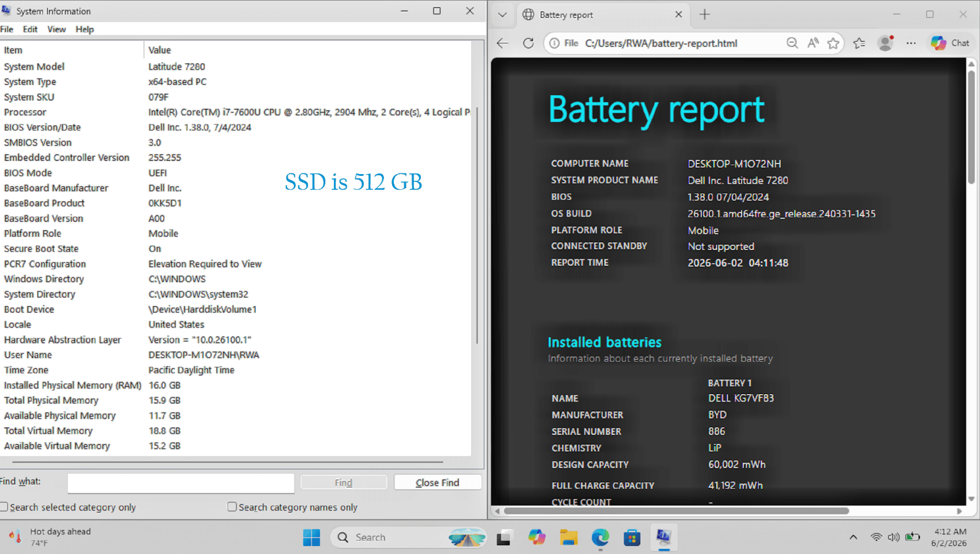This screenshot has height=554, width=980.
Task: Click the report time 2026-06-02 04:11:48
Action: tap(738, 263)
